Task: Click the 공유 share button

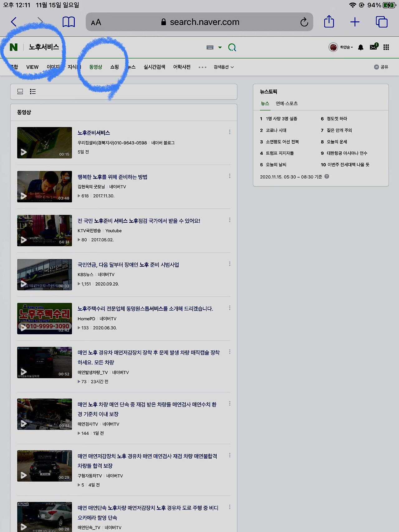Action: tap(381, 67)
